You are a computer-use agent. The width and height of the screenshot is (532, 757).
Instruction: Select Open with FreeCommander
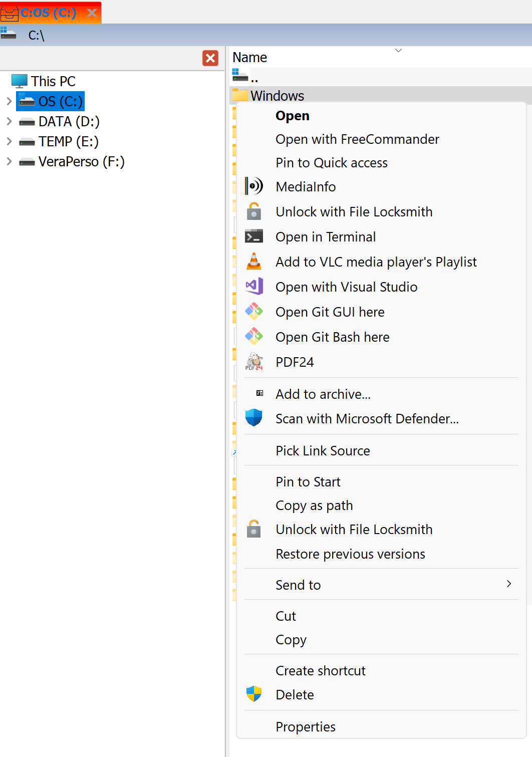pyautogui.click(x=381, y=139)
